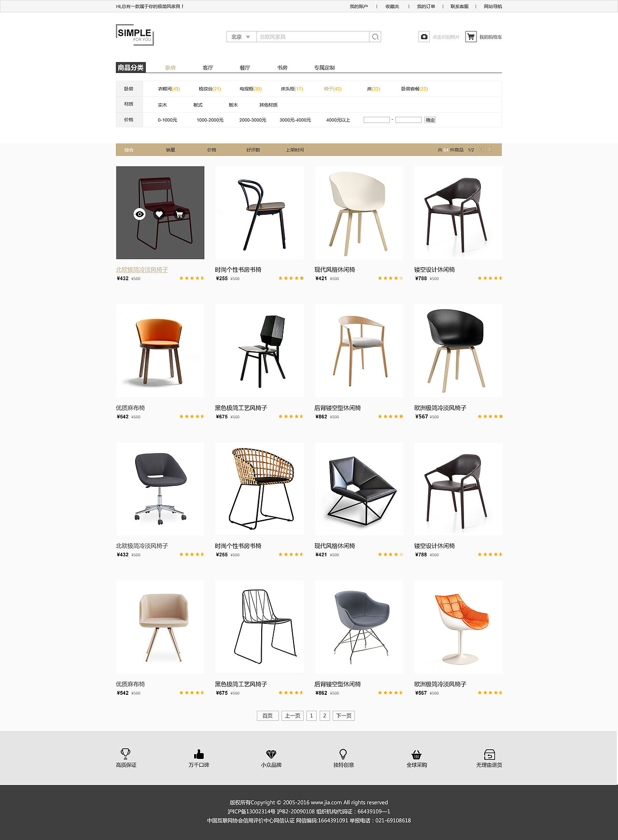618x840 pixels.
Task: Sort products by 销量
Action: pyautogui.click(x=170, y=150)
